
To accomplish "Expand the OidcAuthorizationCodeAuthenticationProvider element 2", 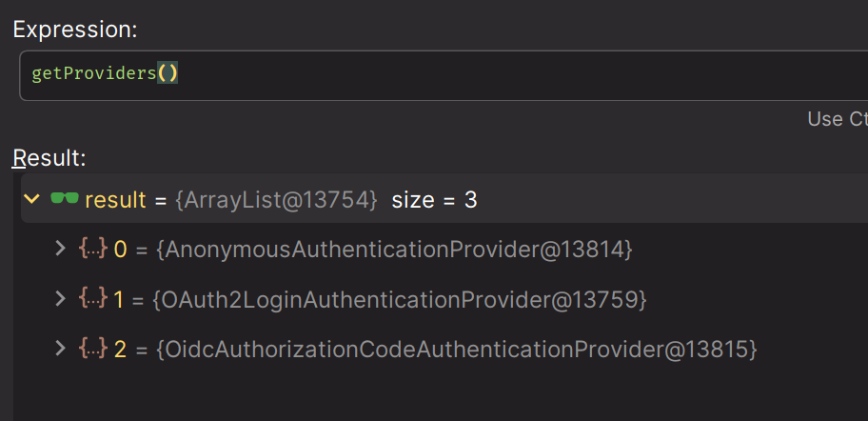I will click(61, 349).
